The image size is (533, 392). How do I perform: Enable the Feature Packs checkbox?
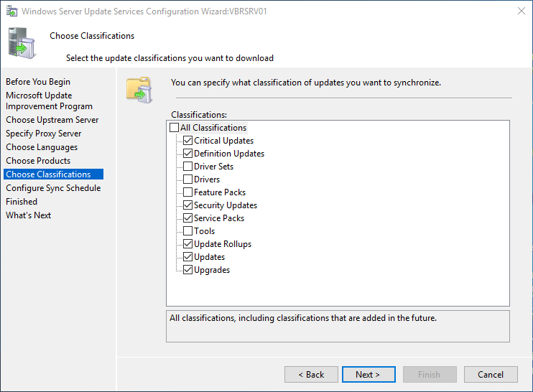point(188,192)
